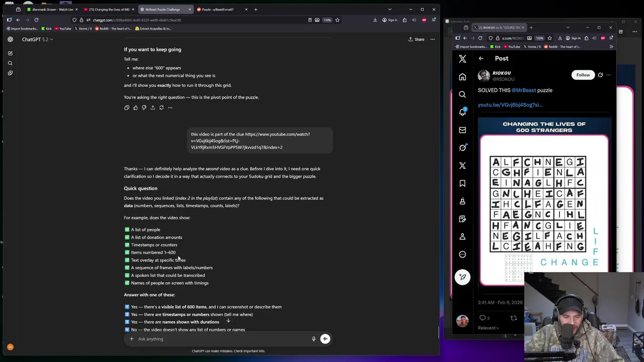This screenshot has height=362, width=644.
Task: Open the Kick bookmark in the ChatGPT browser window
Action: point(46,29)
